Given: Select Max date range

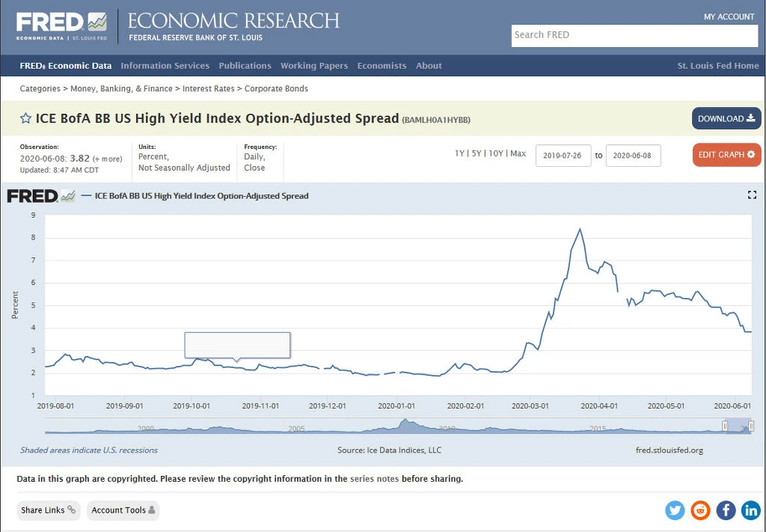Looking at the screenshot, I should point(518,153).
